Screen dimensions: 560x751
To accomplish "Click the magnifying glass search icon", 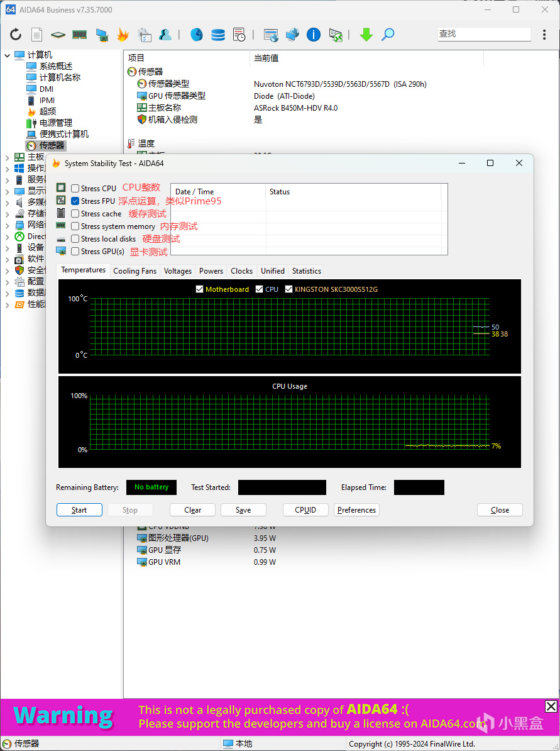I will 388,35.
